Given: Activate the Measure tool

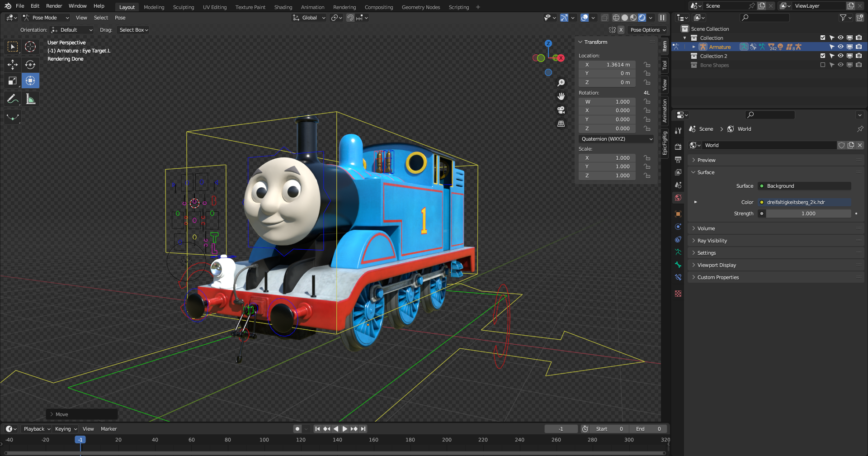Looking at the screenshot, I should point(30,99).
